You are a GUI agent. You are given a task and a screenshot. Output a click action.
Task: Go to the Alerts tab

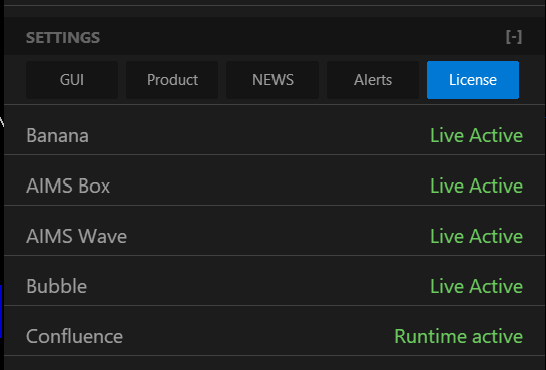pyautogui.click(x=373, y=80)
